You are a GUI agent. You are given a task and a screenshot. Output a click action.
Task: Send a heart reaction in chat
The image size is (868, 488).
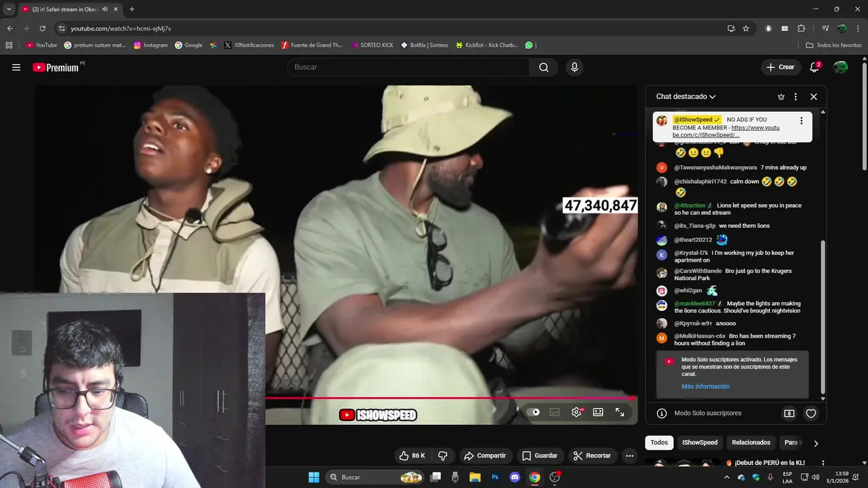tap(810, 413)
